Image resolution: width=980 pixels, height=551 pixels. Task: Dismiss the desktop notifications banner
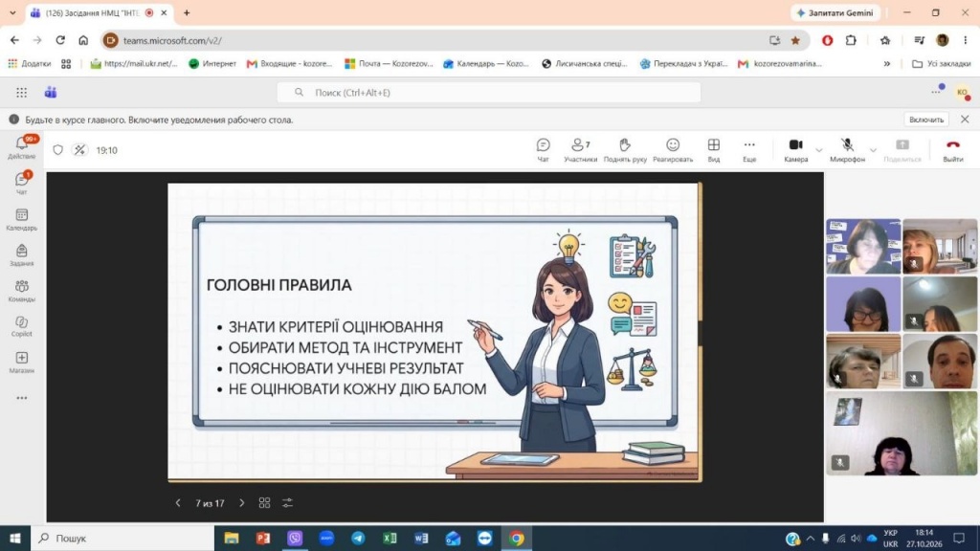[x=965, y=120]
